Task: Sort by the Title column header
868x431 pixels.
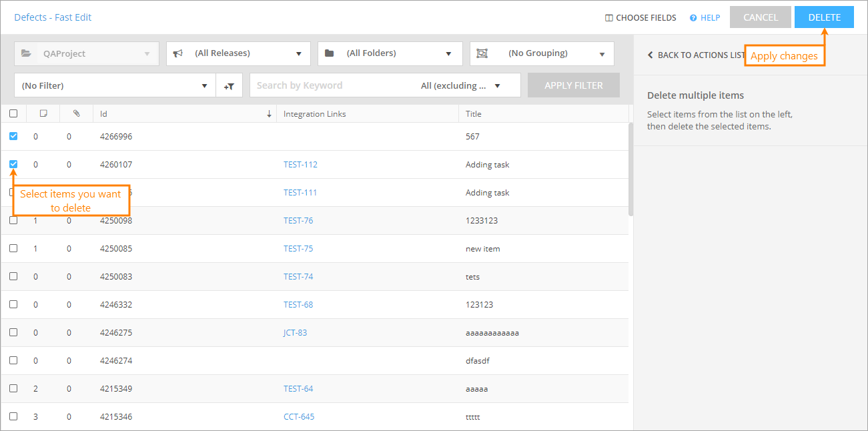Action: pos(474,114)
